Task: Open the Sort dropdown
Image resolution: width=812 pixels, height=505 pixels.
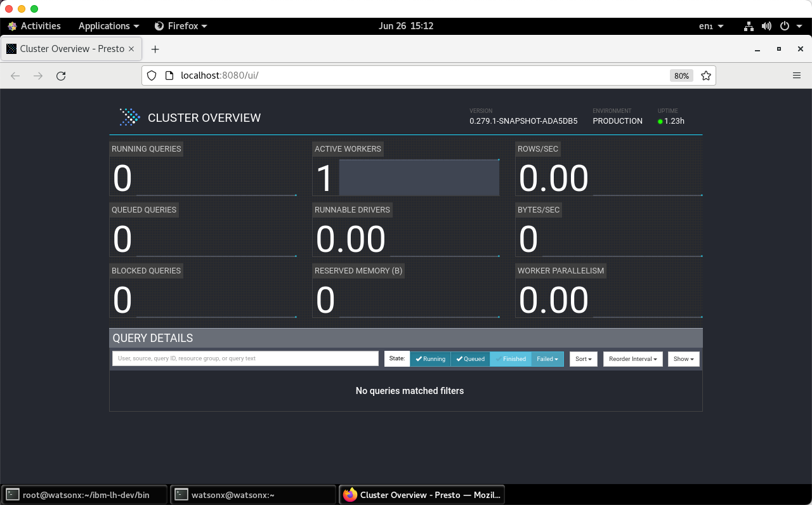Action: 584,359
